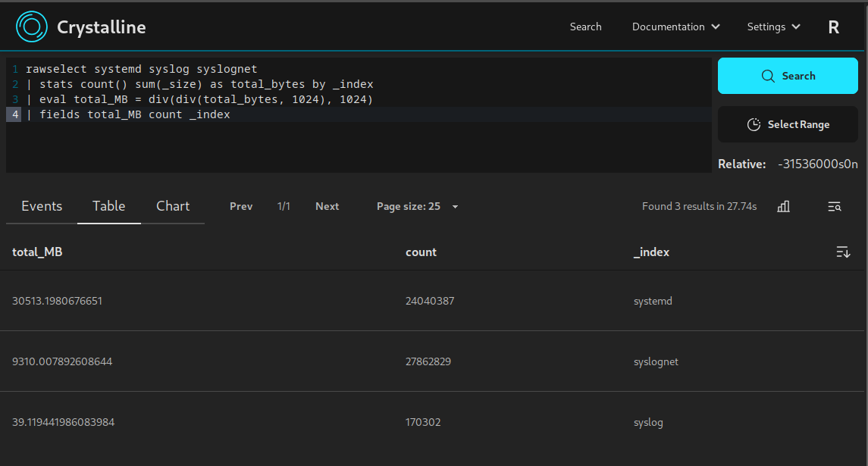This screenshot has height=466, width=868.
Task: Click the 'Found 3 results in 27.74s' text
Action: tap(699, 206)
